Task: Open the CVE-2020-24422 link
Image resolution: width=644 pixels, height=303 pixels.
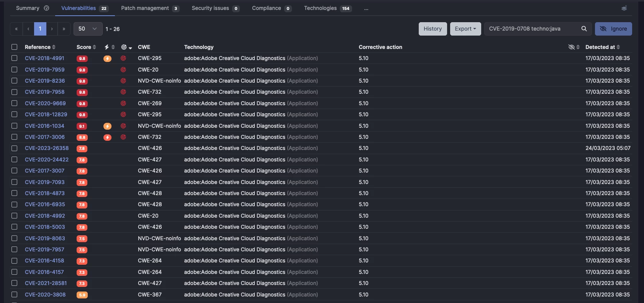Action: click(47, 160)
